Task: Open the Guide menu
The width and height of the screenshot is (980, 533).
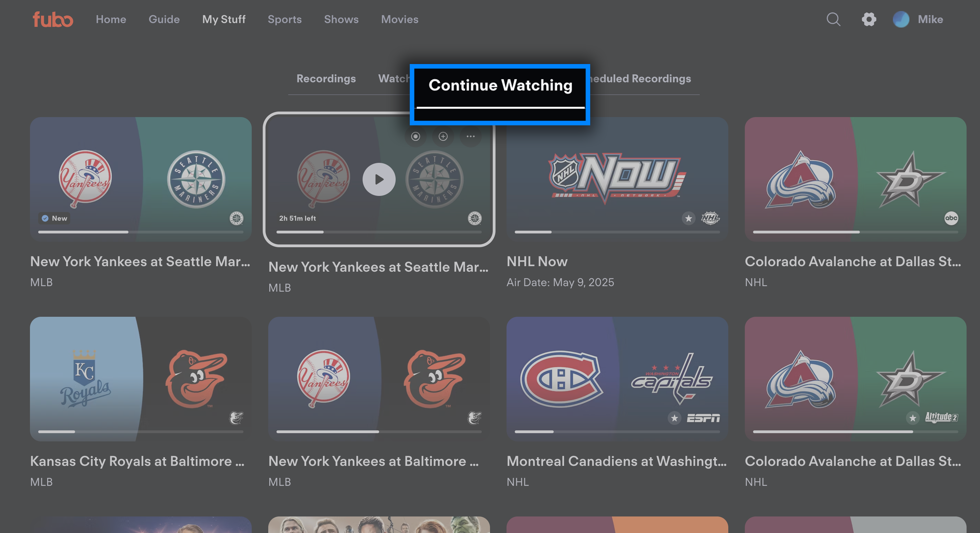Action: pyautogui.click(x=164, y=19)
